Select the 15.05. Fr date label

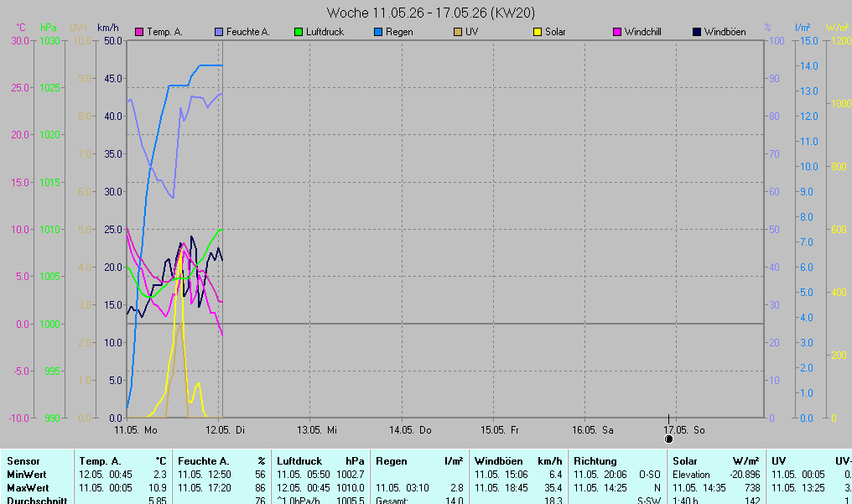(499, 430)
